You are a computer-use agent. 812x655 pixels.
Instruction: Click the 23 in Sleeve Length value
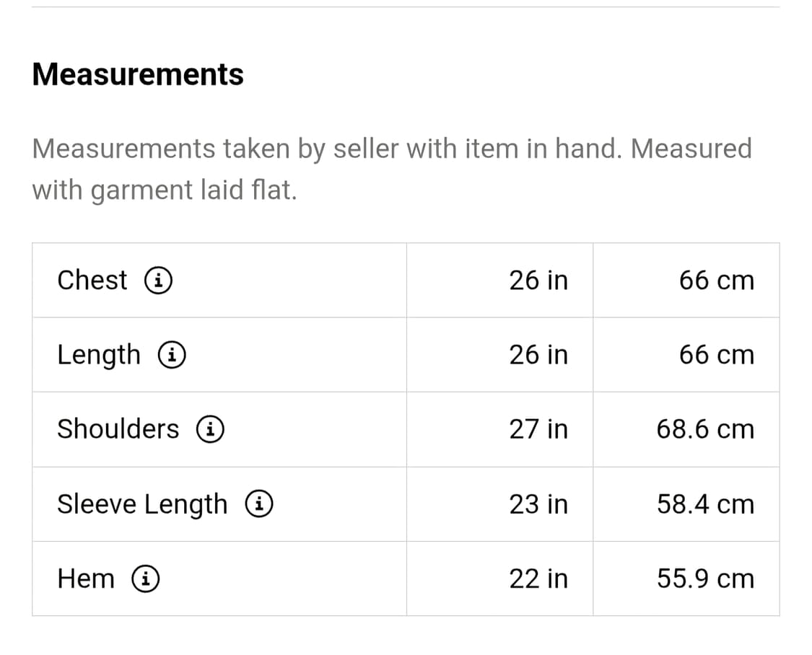tap(538, 504)
